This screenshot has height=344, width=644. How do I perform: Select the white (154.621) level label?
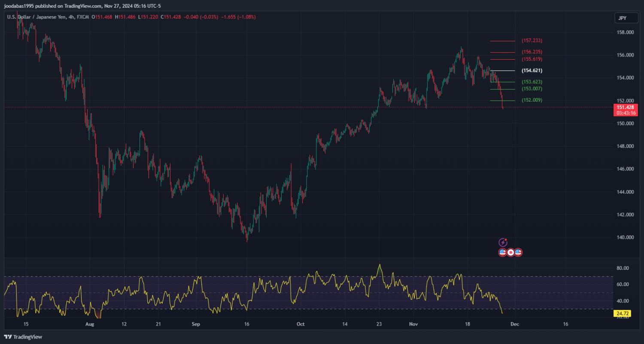pos(532,70)
